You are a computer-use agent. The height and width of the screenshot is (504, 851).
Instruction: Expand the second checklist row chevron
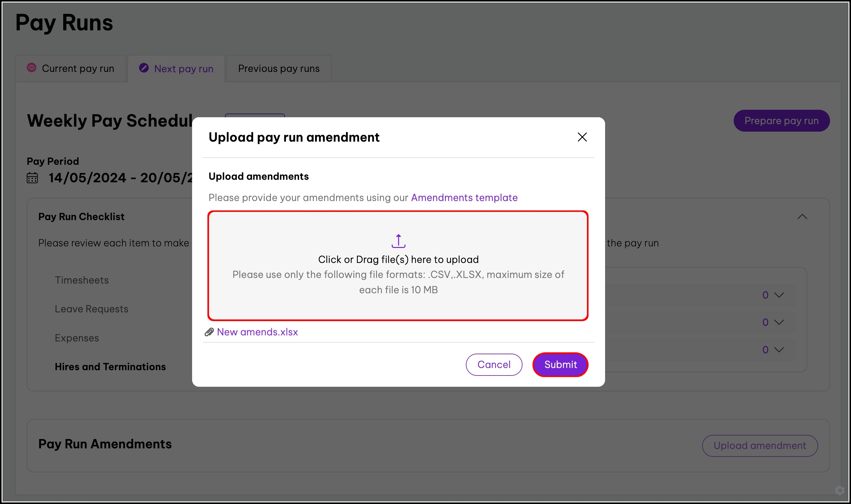coord(779,322)
